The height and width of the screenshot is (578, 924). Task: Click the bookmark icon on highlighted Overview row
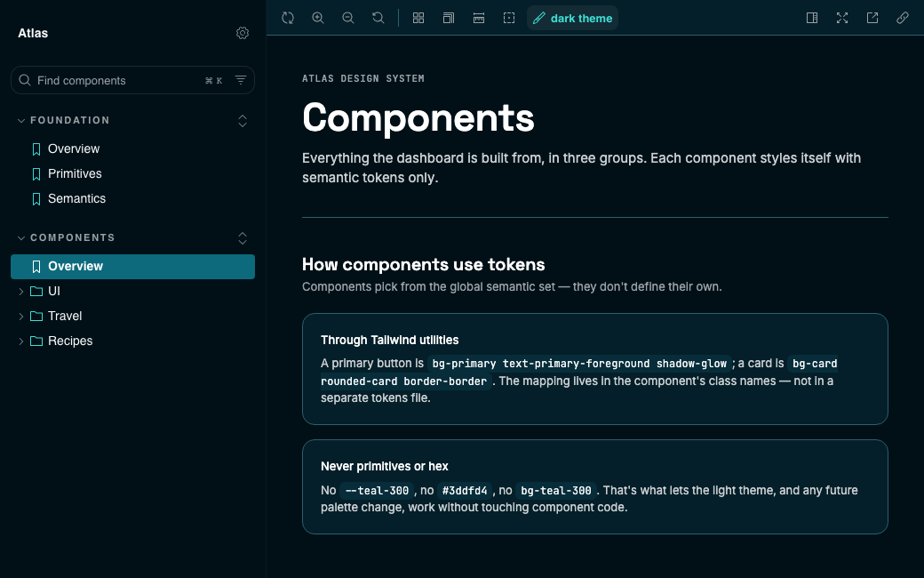click(36, 267)
